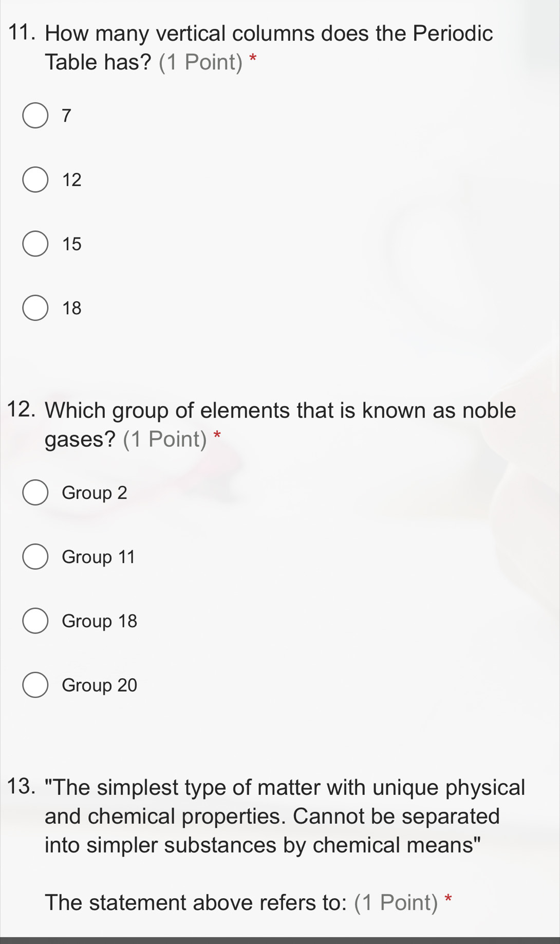The height and width of the screenshot is (944, 560).
Task: Select radio button for answer 7
Action: (35, 116)
